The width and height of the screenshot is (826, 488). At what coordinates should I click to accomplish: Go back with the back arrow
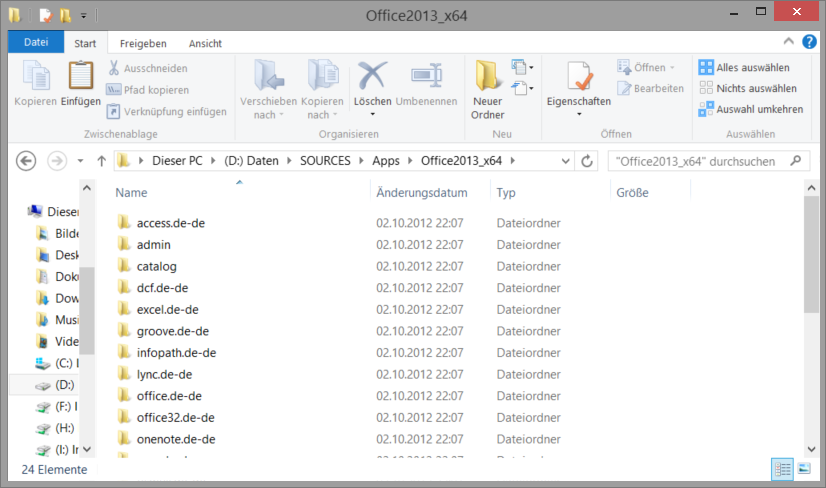point(26,161)
